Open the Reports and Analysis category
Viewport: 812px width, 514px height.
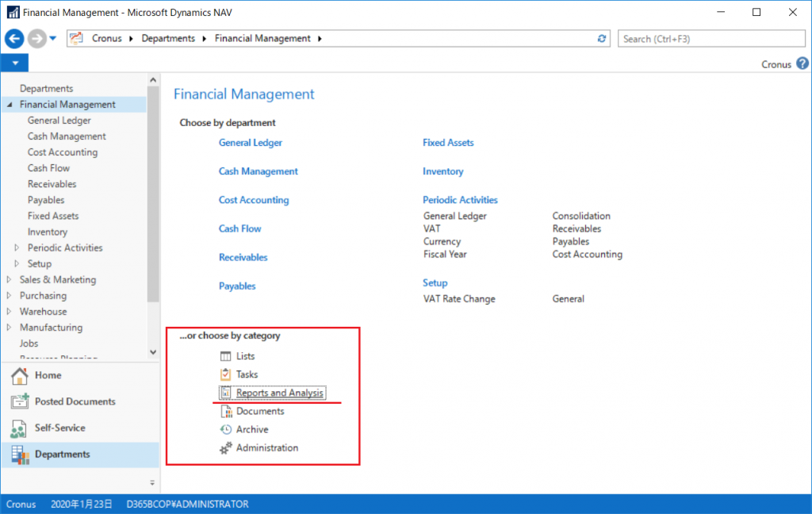tap(280, 393)
